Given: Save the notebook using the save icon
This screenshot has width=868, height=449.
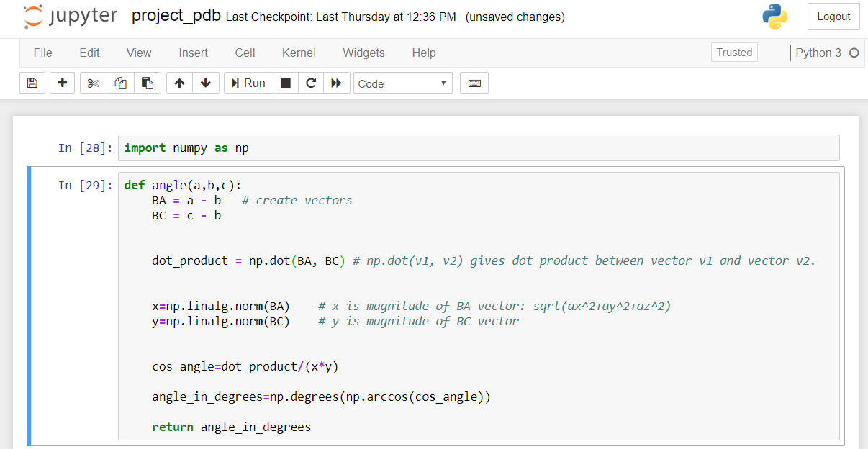Looking at the screenshot, I should coord(32,83).
